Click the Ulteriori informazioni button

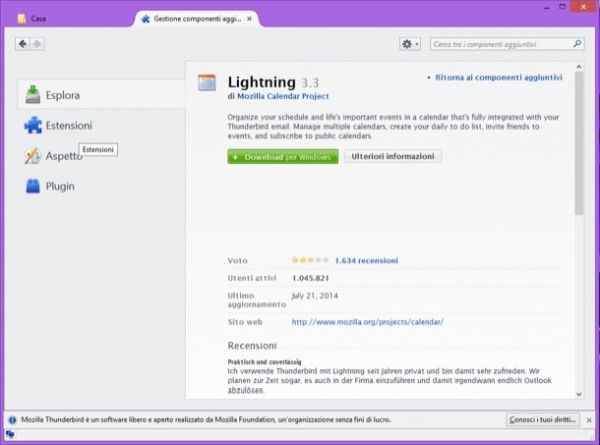(392, 157)
